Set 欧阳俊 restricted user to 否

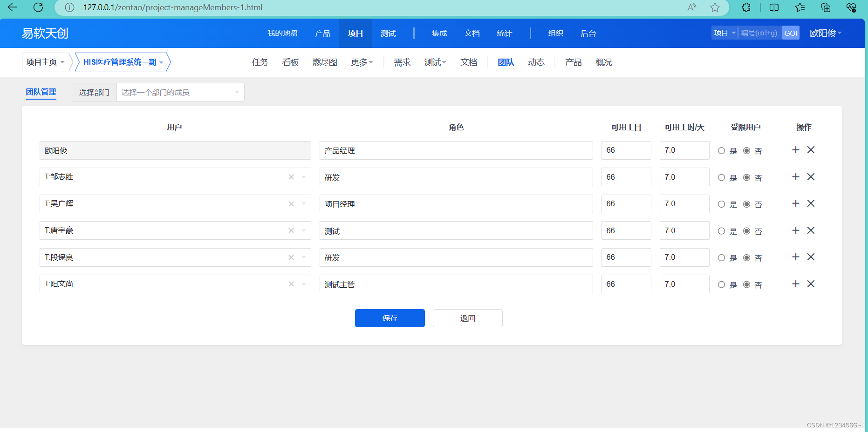pos(746,151)
